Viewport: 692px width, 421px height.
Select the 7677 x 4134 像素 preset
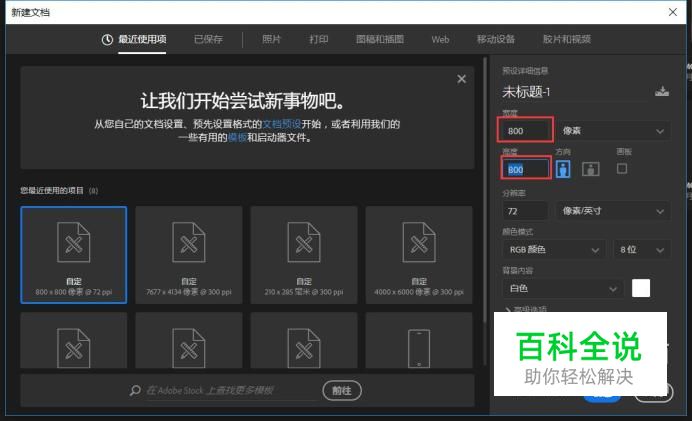(189, 255)
